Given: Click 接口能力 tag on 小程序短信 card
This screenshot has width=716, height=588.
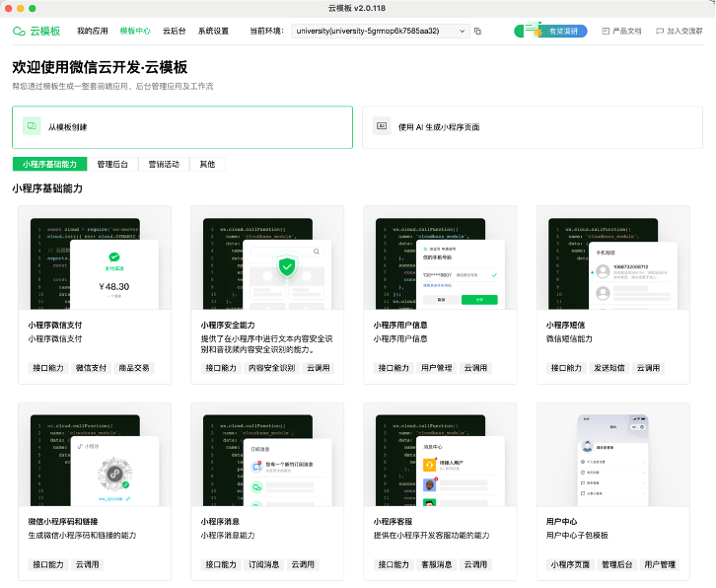Looking at the screenshot, I should coord(566,368).
